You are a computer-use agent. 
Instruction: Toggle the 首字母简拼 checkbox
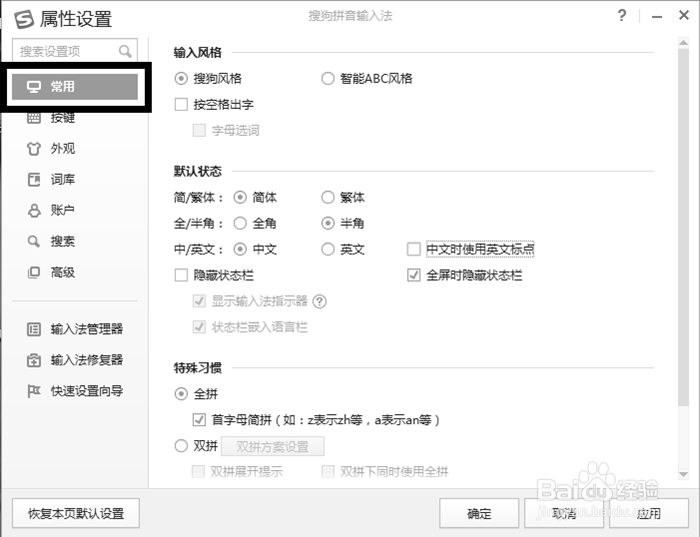click(199, 420)
